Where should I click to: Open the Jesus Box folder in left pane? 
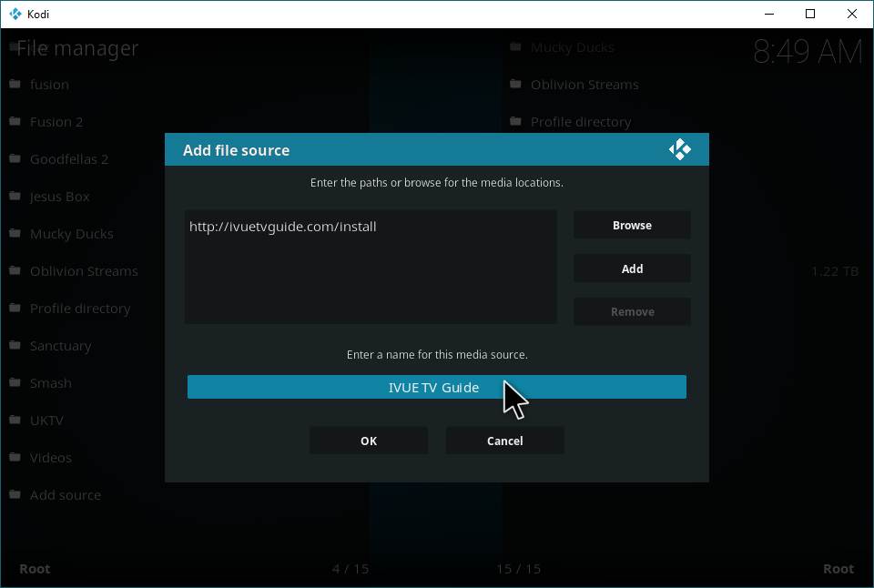point(60,197)
